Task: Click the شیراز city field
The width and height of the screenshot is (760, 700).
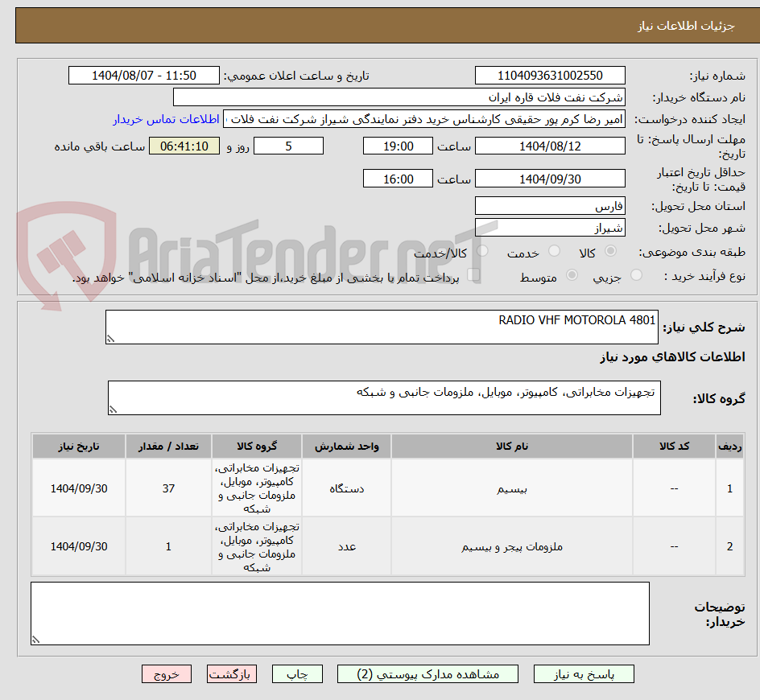Action: (x=550, y=228)
